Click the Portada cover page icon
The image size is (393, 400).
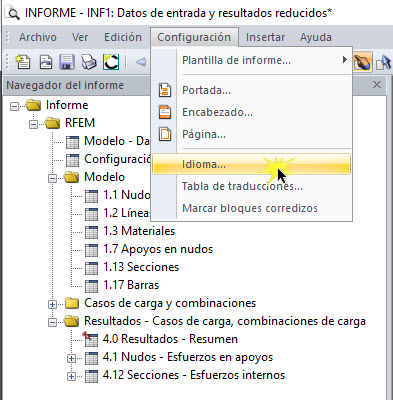[x=165, y=90]
